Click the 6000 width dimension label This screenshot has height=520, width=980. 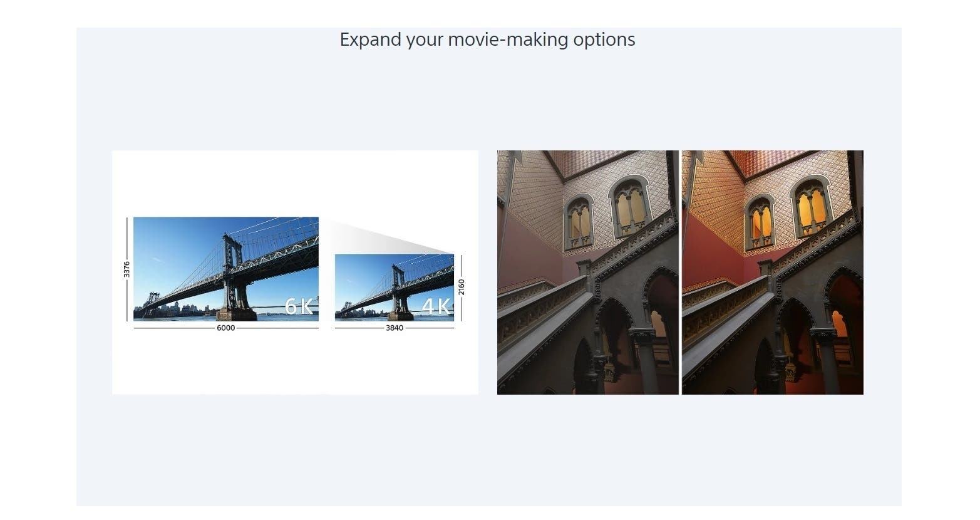coord(225,328)
